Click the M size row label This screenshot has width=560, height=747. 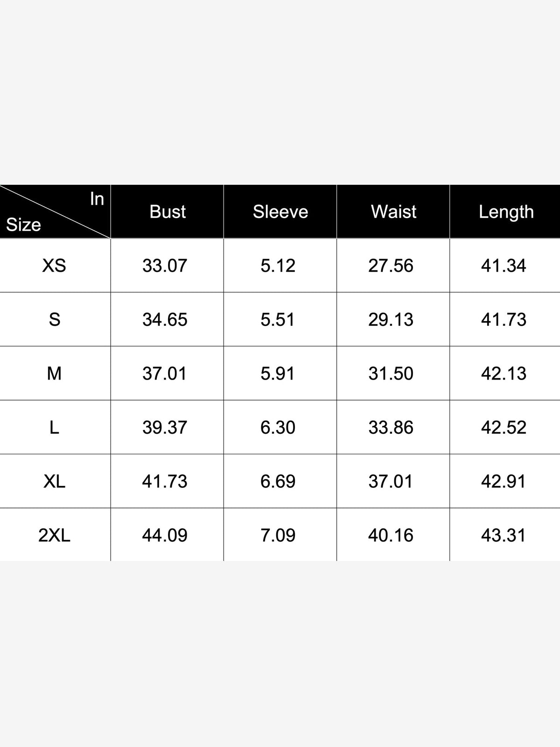click(x=54, y=373)
